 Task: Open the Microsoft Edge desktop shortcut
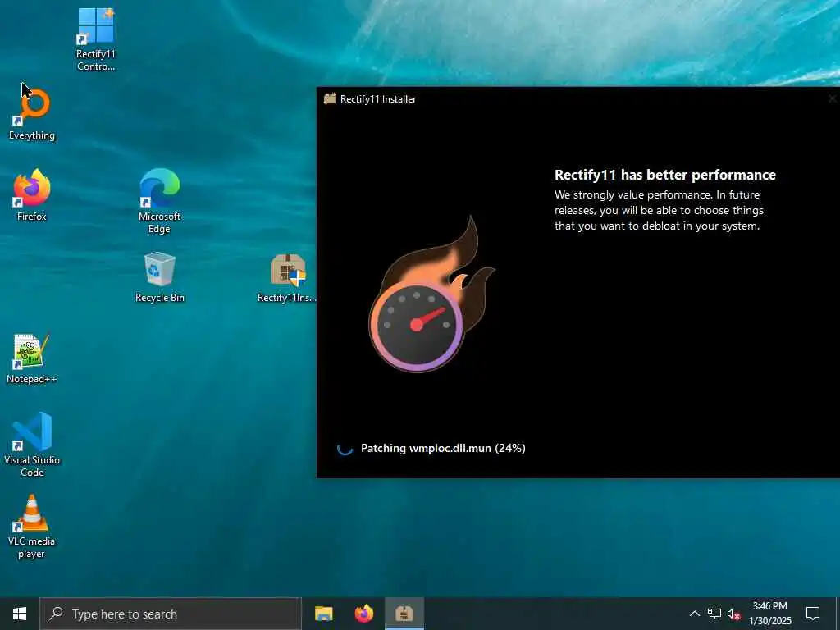(x=159, y=201)
